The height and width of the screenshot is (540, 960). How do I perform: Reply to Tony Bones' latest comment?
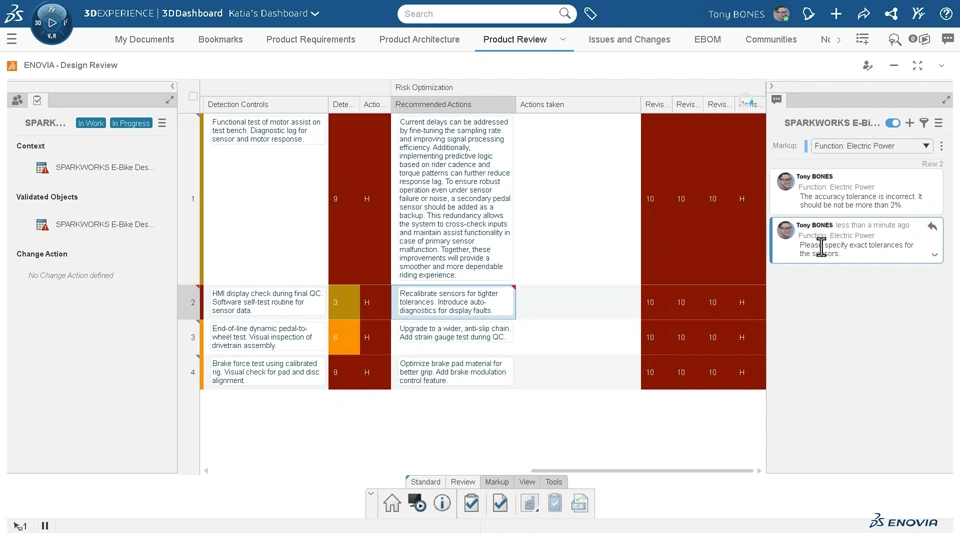pos(932,227)
